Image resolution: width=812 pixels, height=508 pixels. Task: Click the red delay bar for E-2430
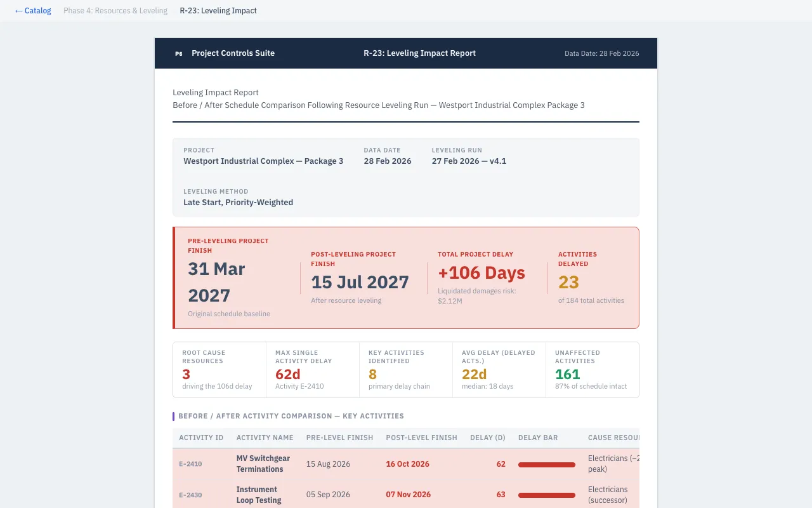coord(546,495)
